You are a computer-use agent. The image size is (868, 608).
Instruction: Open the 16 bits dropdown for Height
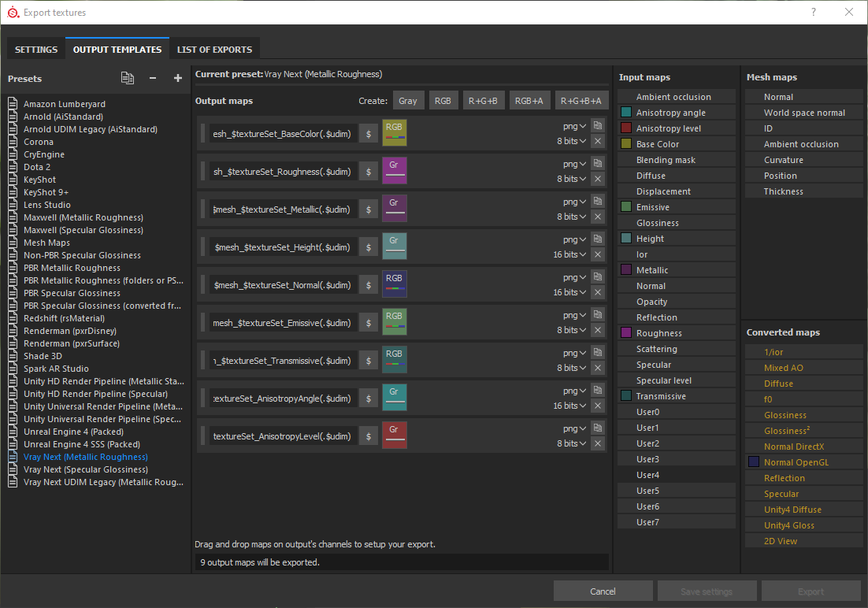tap(570, 254)
